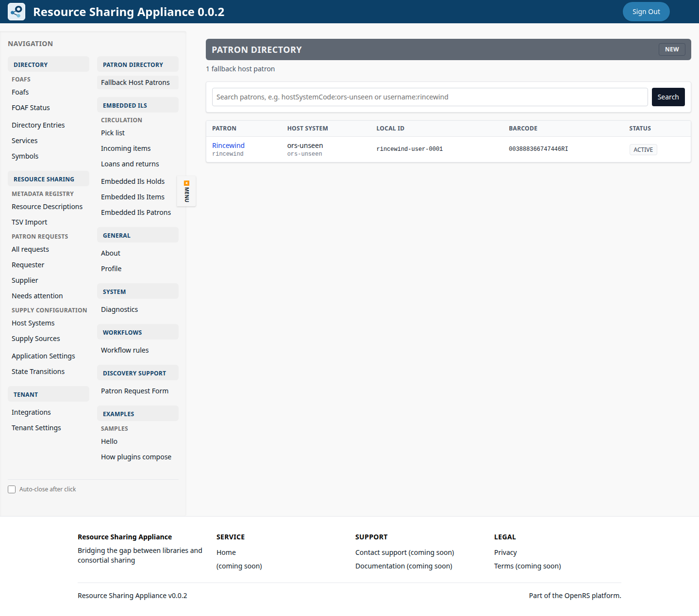Open Diagnostics under System

point(119,309)
